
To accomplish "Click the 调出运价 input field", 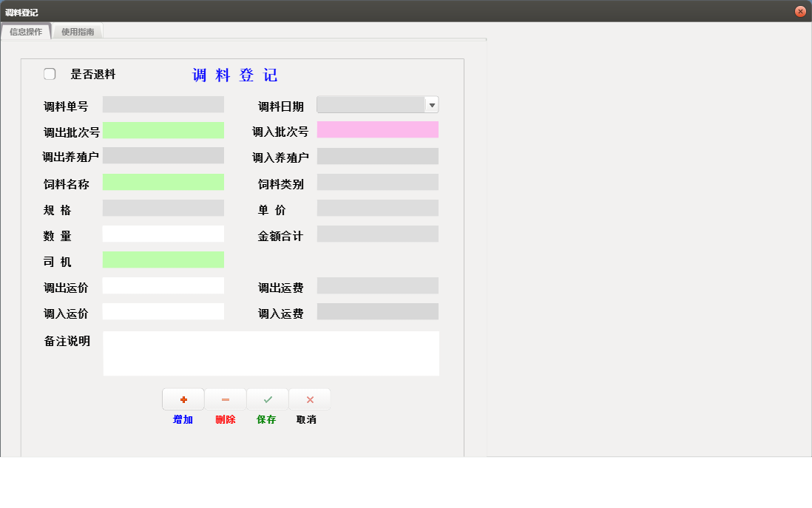I will pyautogui.click(x=163, y=285).
